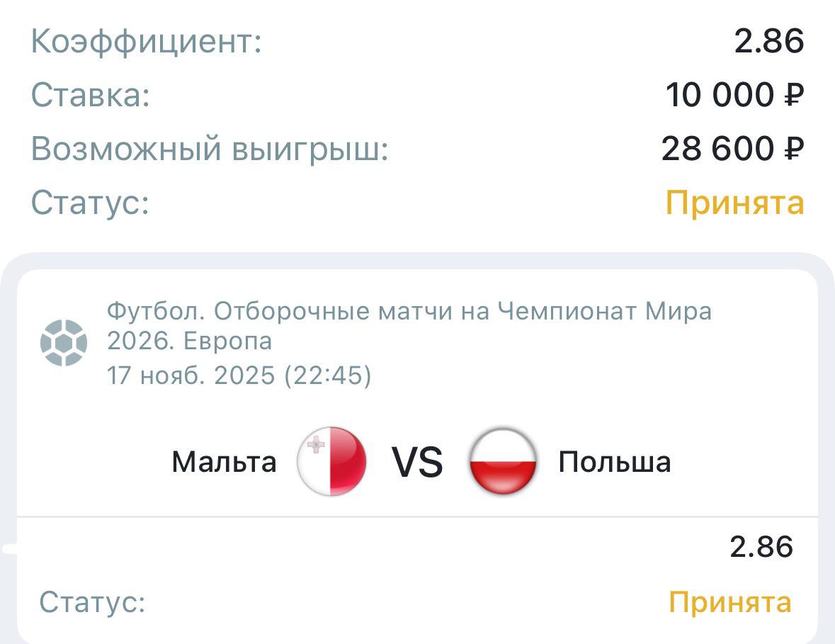Tap the Poland flag icon
The image size is (835, 644).
coord(503,462)
